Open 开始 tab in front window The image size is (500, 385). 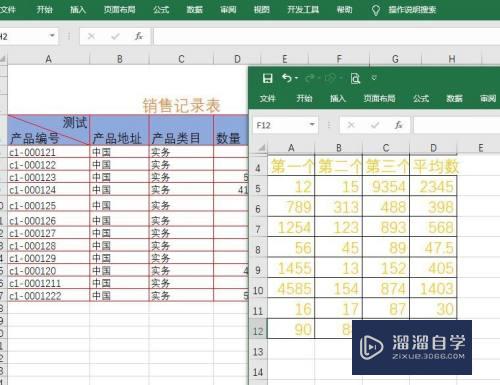coord(304,98)
